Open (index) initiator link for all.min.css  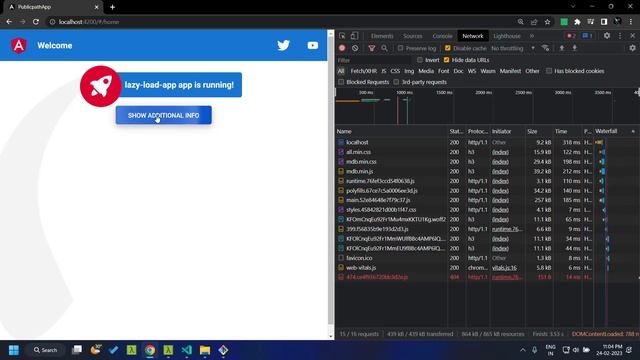tap(500, 152)
